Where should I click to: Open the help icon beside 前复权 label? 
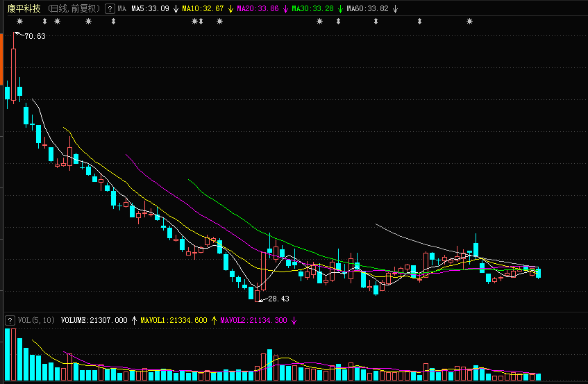coord(110,8)
